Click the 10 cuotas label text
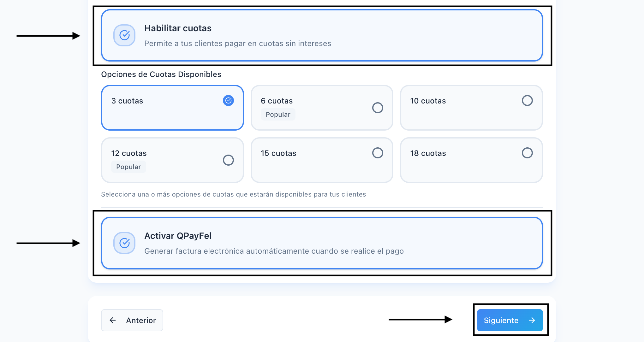644x342 pixels. [x=428, y=101]
